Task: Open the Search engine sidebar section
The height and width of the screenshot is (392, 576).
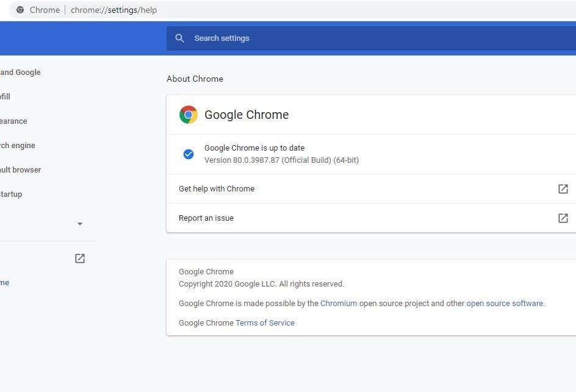Action: pos(18,145)
